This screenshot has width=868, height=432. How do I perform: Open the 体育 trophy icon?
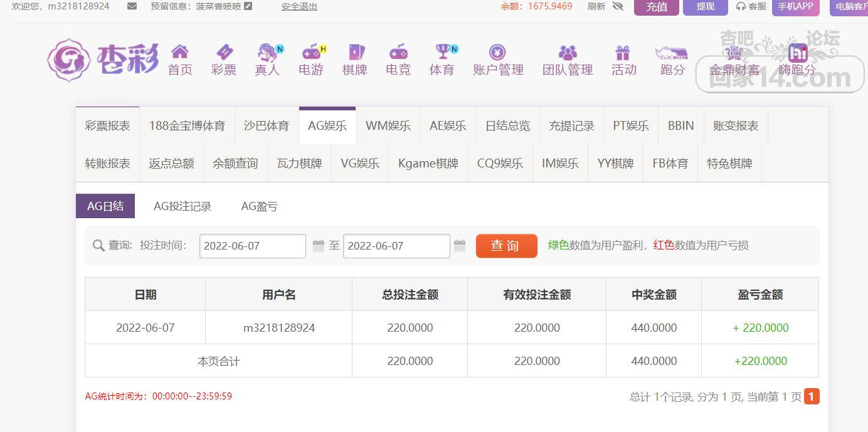click(443, 51)
